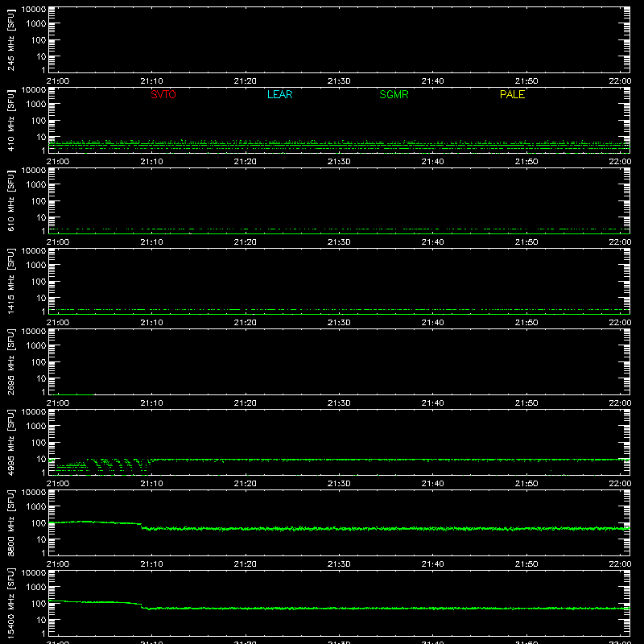Click the red SVTO station label
Screen dimensions: 644x644
point(163,94)
